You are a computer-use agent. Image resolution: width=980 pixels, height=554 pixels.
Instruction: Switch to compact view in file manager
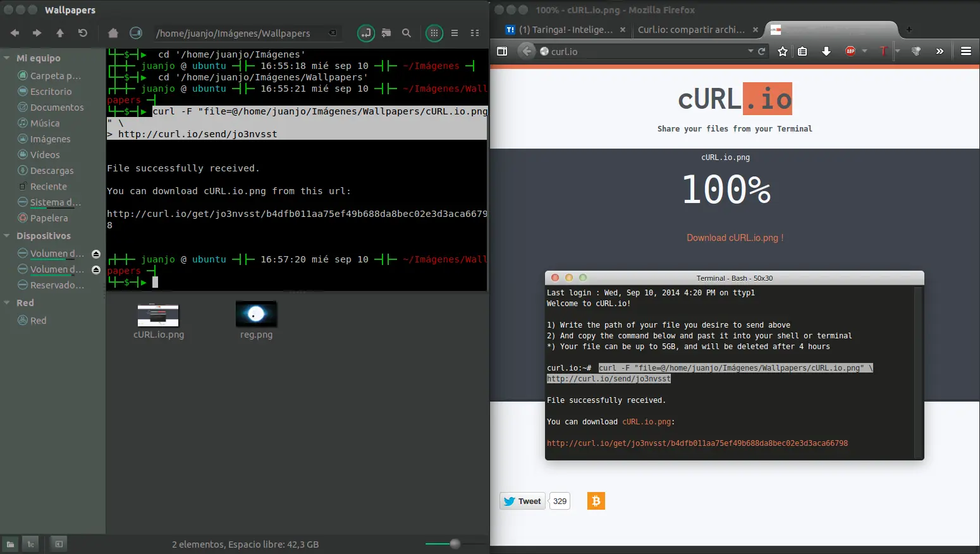[x=475, y=33]
